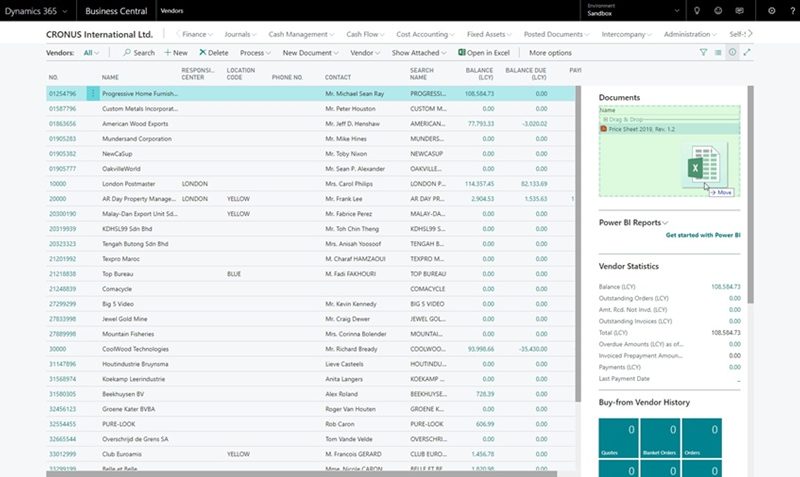Screen dimensions: 800x477
Task: Expand the Cash Flow menu
Action: (365, 34)
